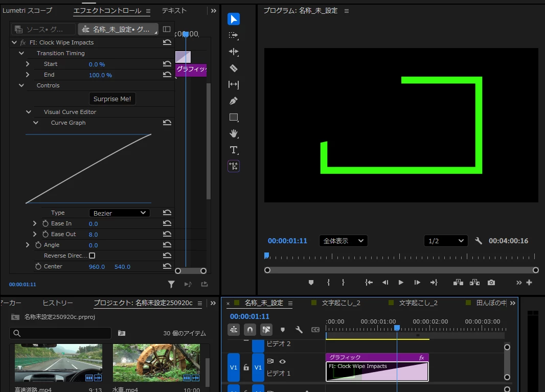
Task: Switch to テキスト tab
Action: tap(174, 10)
